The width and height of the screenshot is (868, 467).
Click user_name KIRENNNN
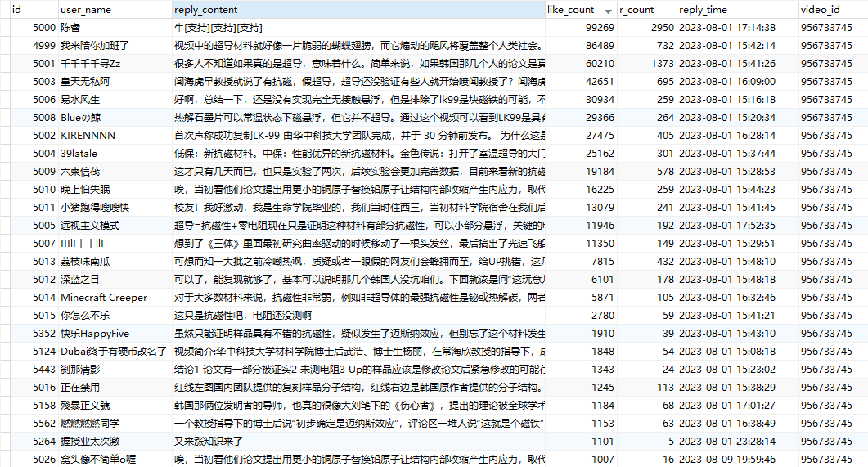pos(88,136)
